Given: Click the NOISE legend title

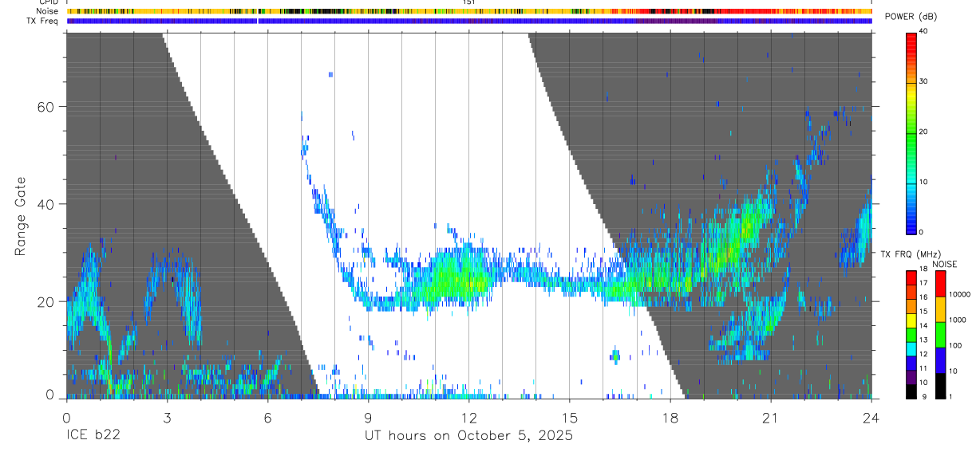Looking at the screenshot, I should point(946,264).
